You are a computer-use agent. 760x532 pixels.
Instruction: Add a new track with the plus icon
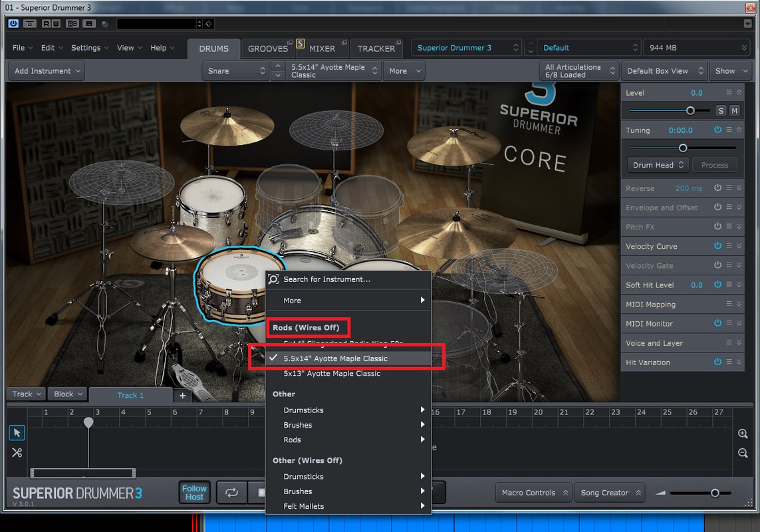182,395
